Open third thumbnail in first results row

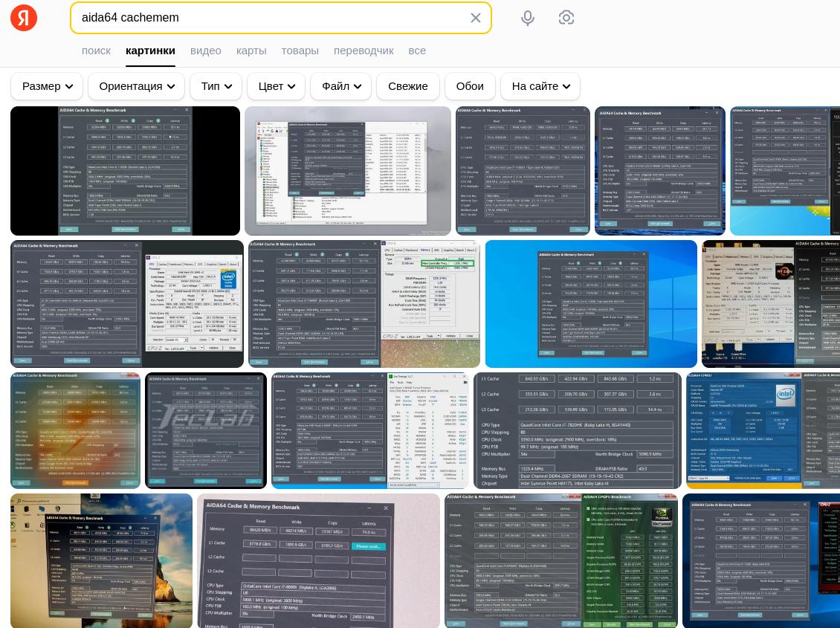pos(523,171)
